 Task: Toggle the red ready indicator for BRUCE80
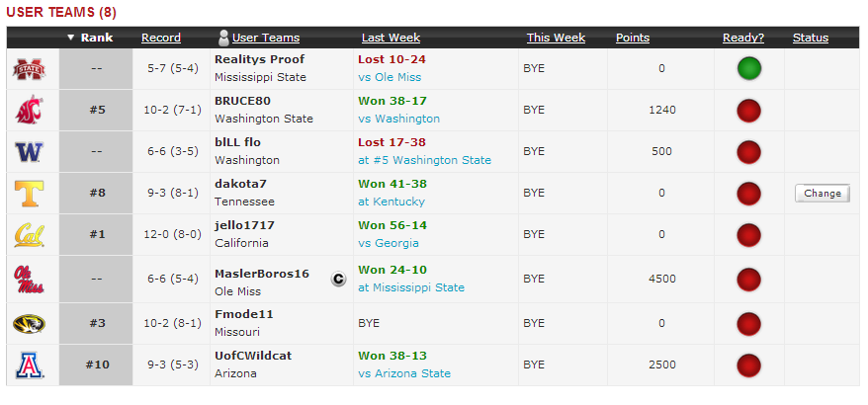pyautogui.click(x=749, y=110)
